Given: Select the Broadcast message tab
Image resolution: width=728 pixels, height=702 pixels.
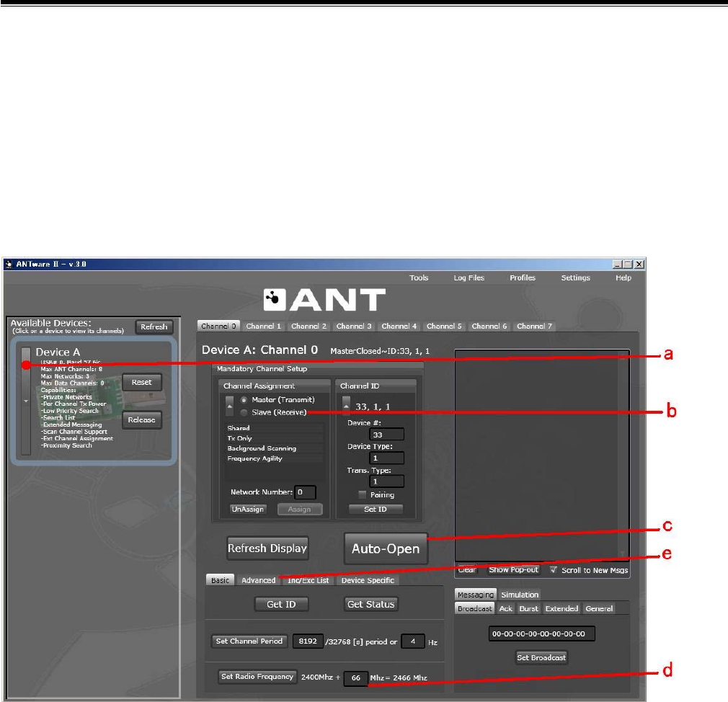Looking at the screenshot, I should (474, 608).
